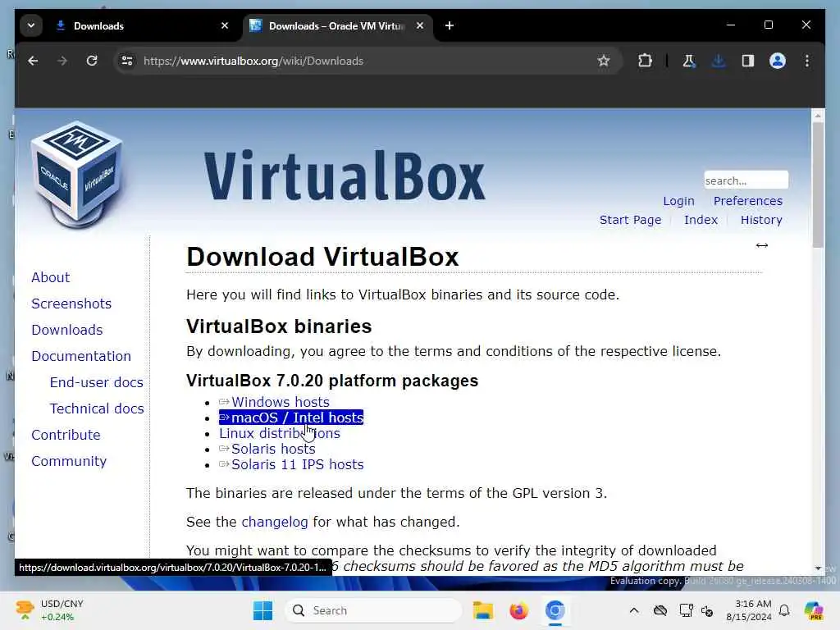The height and width of the screenshot is (630, 840).
Task: Open the Windows Start button
Action: tap(263, 610)
